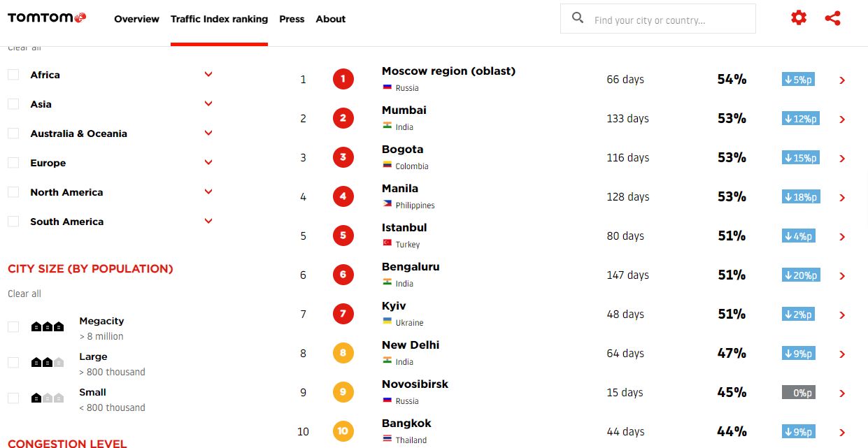
Task: Expand the North America chevron
Action: point(208,192)
